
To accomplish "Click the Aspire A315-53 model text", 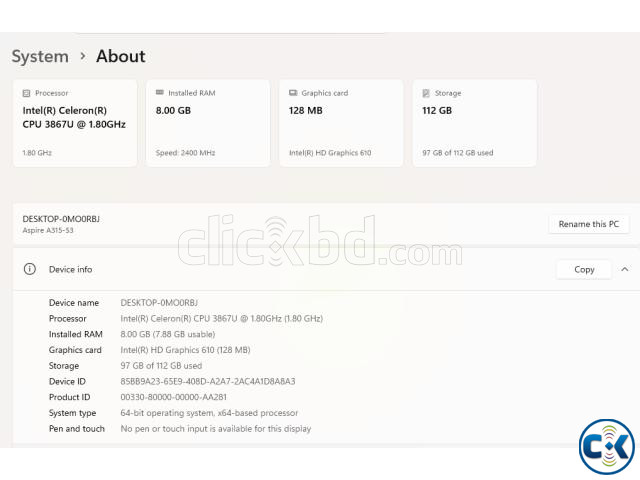I will (48, 230).
